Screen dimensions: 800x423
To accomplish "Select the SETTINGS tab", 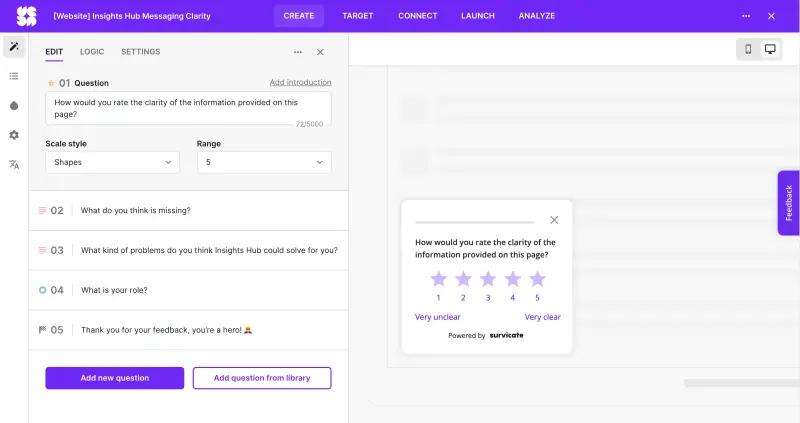I will (x=141, y=52).
